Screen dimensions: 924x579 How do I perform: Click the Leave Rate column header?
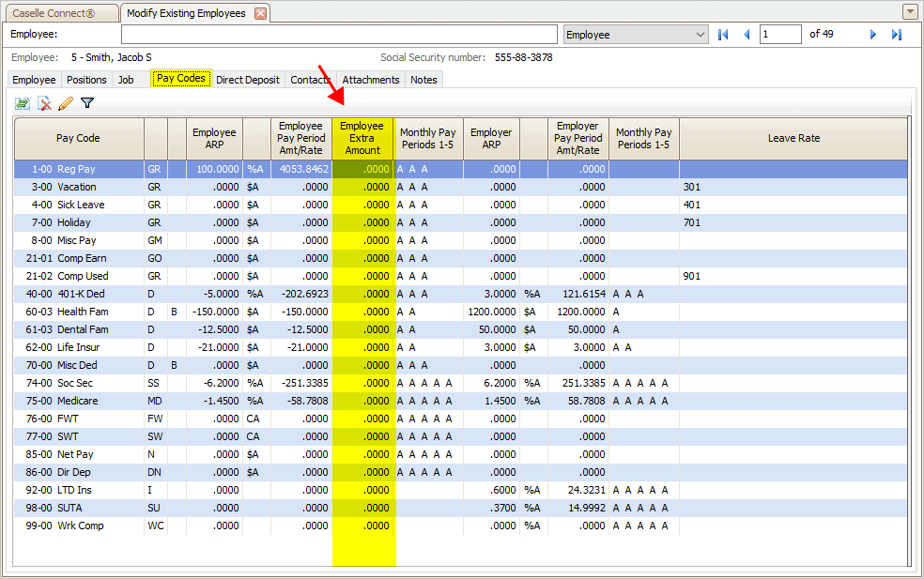793,138
